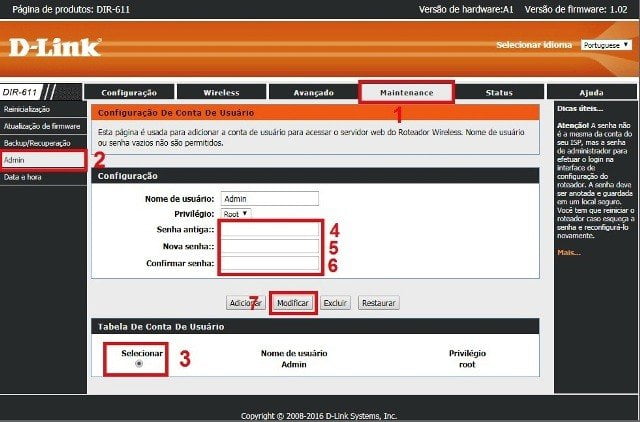Open the Status tab
The height and width of the screenshot is (422, 640).
[498, 93]
